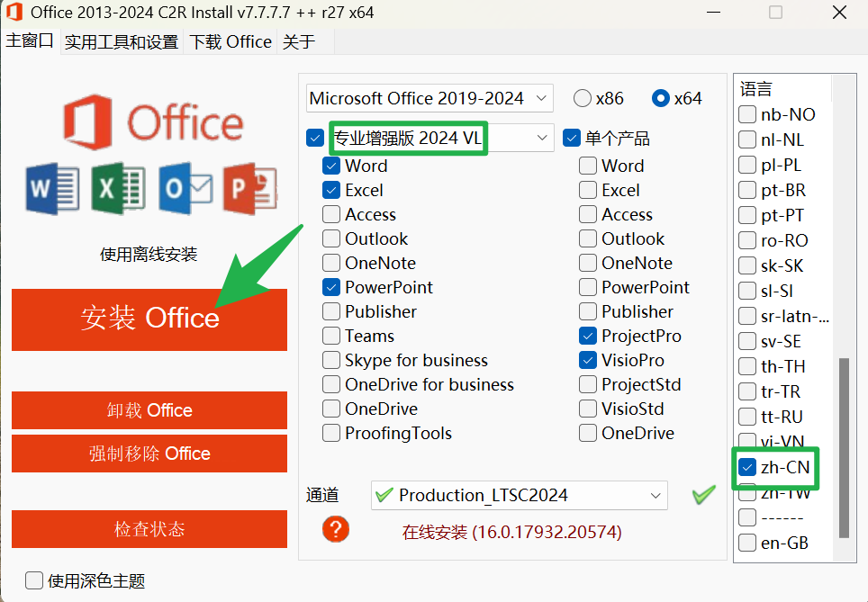Screen dimensions: 868x602
Task: Switch to the 实用工具和设置 tab
Action: (x=121, y=41)
